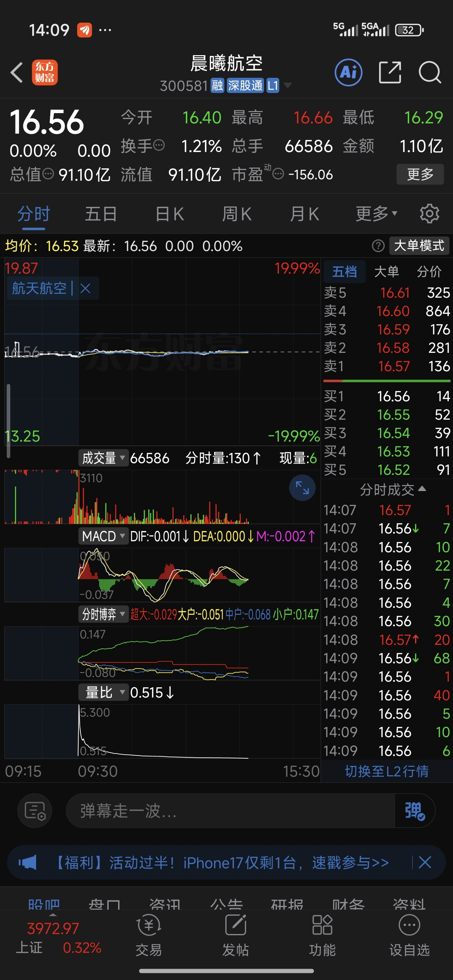Viewport: 453px width, 980px height.
Task: Switch to the 分价 tab
Action: coord(429,272)
